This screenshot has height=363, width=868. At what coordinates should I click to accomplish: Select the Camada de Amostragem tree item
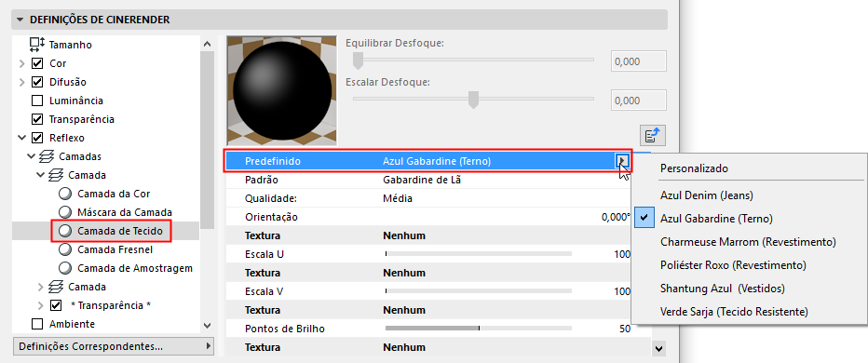coord(135,268)
